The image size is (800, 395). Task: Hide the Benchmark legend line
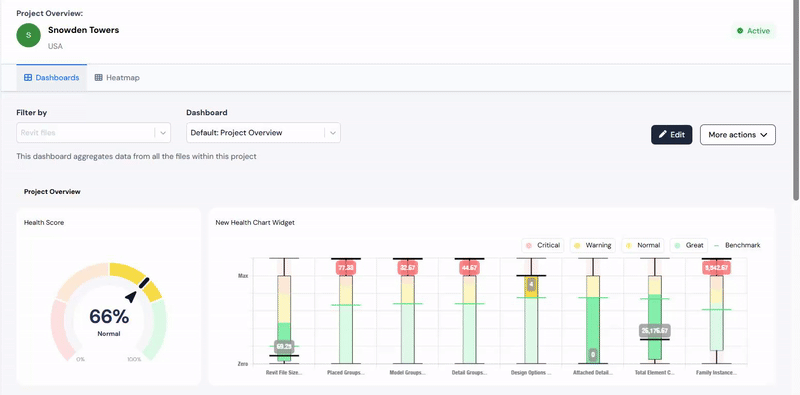click(737, 245)
